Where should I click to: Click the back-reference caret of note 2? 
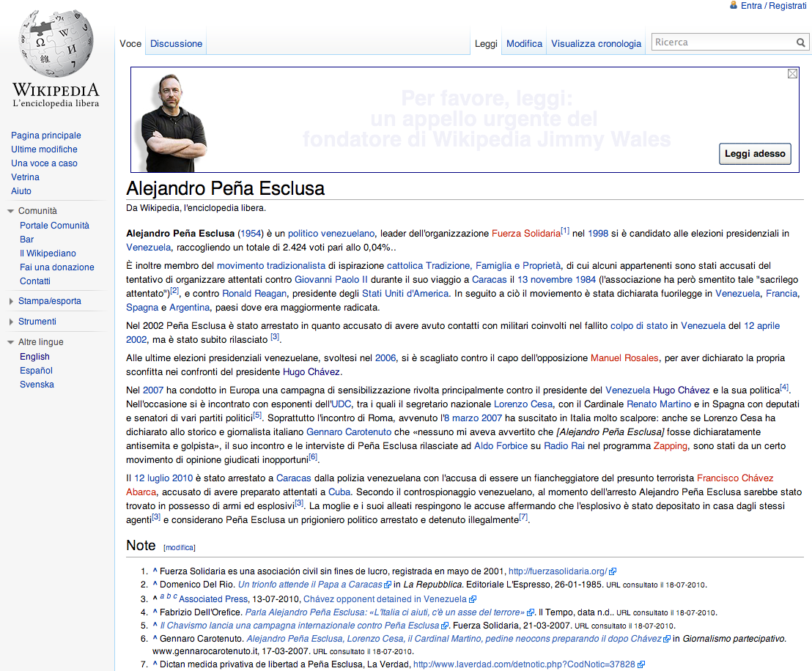click(155, 585)
